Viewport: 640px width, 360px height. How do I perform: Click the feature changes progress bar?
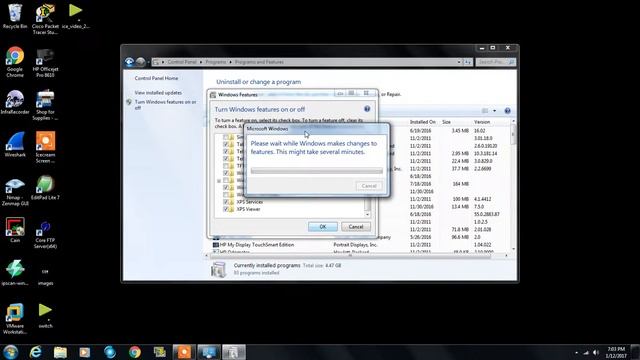tap(317, 171)
